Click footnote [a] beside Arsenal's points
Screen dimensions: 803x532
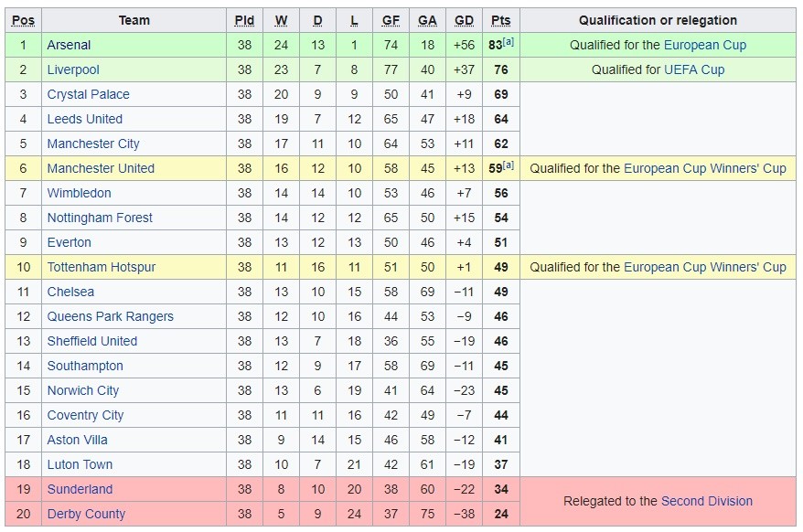click(509, 42)
